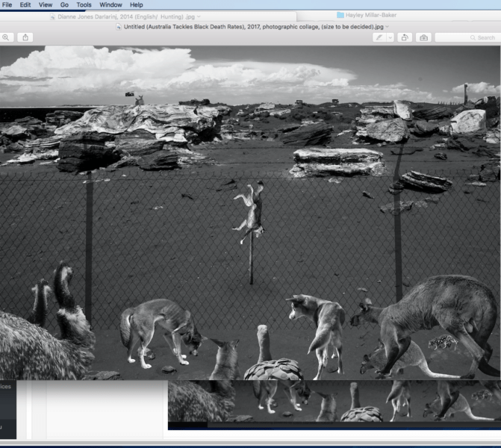Click the background image strip thumbnail below

click(x=334, y=403)
